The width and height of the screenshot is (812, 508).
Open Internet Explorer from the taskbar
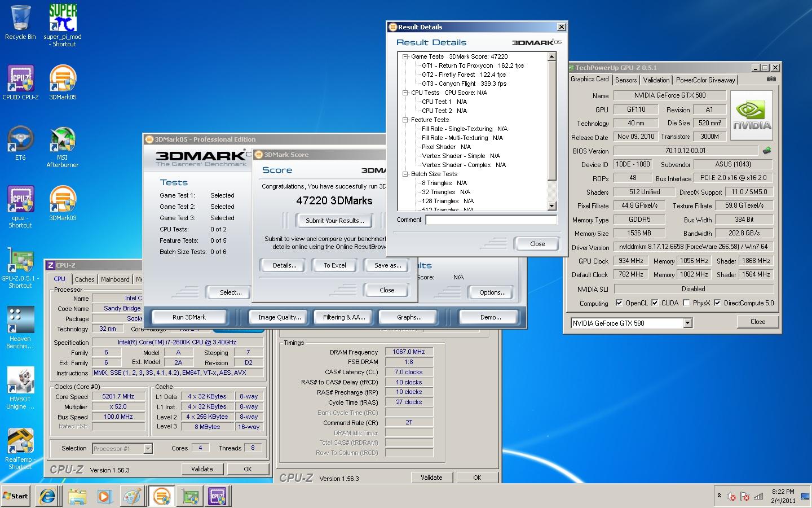[x=47, y=496]
